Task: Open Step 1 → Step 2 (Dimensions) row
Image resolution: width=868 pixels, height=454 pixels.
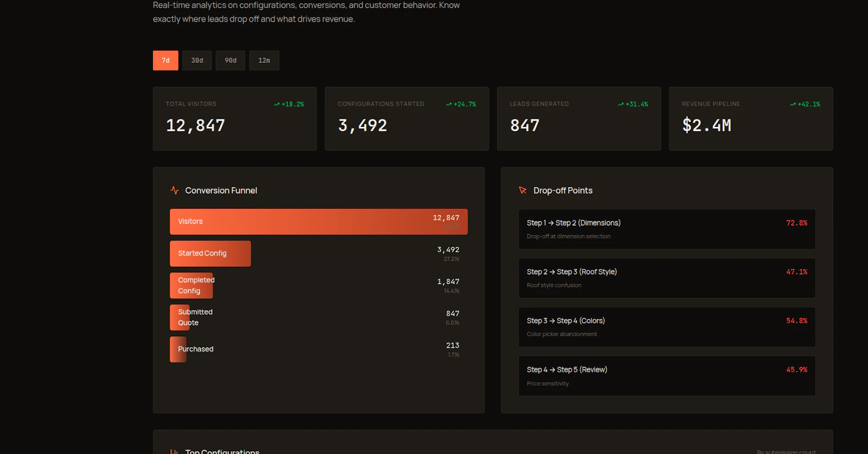Action: [x=667, y=229]
